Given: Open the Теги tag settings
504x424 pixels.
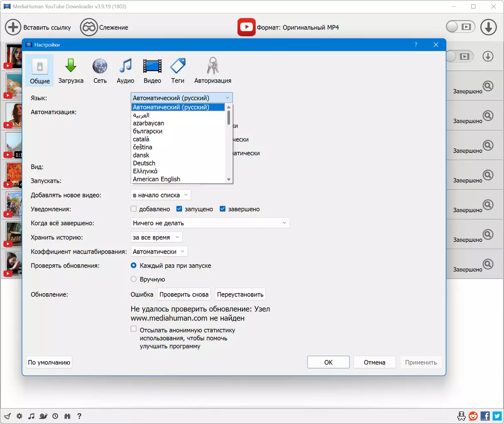Looking at the screenshot, I should pyautogui.click(x=177, y=71).
